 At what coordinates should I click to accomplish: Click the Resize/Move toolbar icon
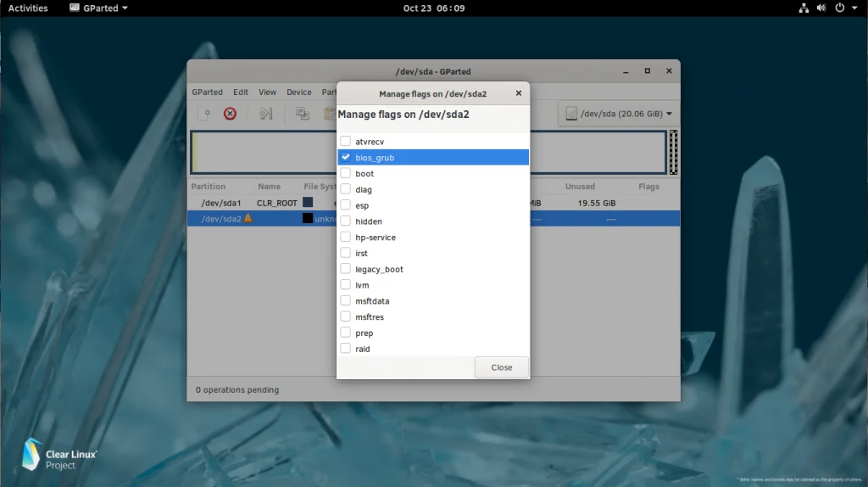[265, 114]
